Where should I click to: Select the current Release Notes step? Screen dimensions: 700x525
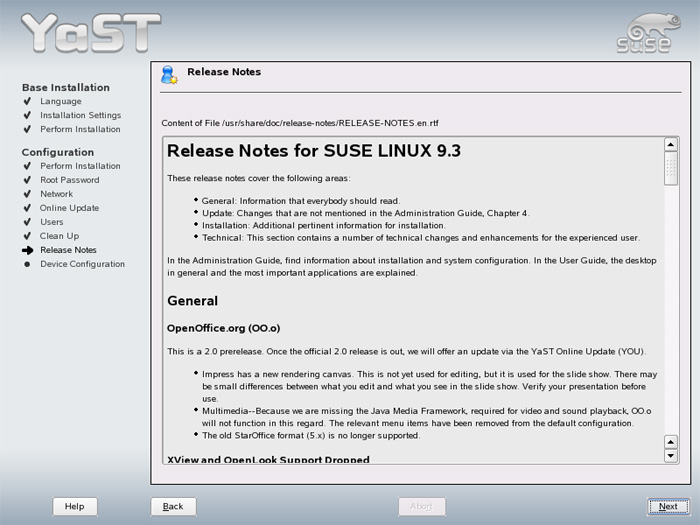tap(68, 250)
